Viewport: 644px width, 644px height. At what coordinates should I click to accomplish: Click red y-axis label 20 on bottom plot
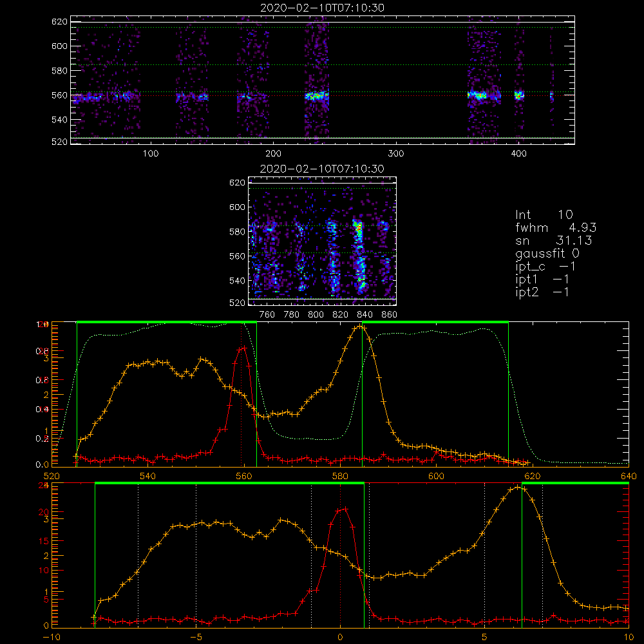click(44, 513)
